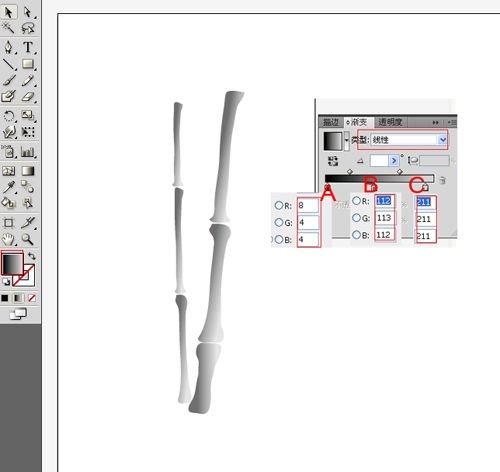This screenshot has width=500, height=472.
Task: Choose the Mesh tool
Action: pyautogui.click(x=8, y=171)
